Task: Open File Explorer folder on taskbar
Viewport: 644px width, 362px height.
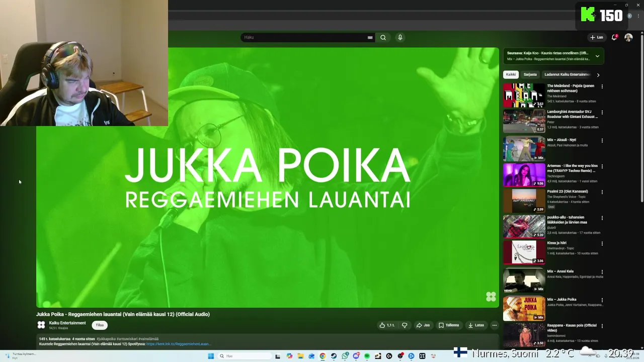Action: 300,356
